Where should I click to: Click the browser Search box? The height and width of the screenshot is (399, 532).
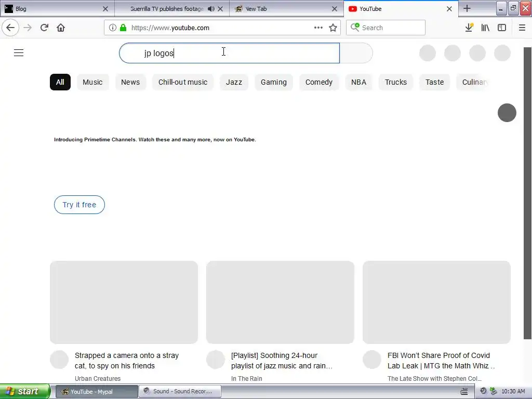click(x=386, y=28)
